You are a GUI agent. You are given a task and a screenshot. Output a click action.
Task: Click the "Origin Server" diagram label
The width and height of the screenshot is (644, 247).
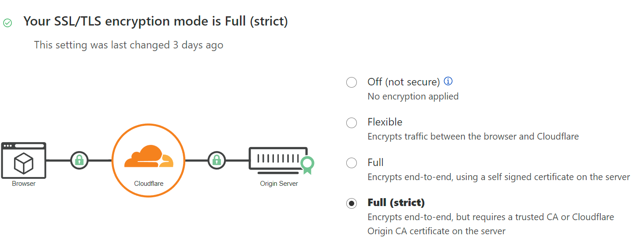tap(279, 184)
